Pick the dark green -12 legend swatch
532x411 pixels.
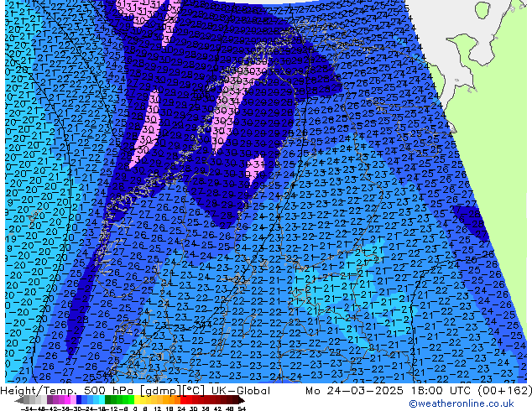pos(108,400)
